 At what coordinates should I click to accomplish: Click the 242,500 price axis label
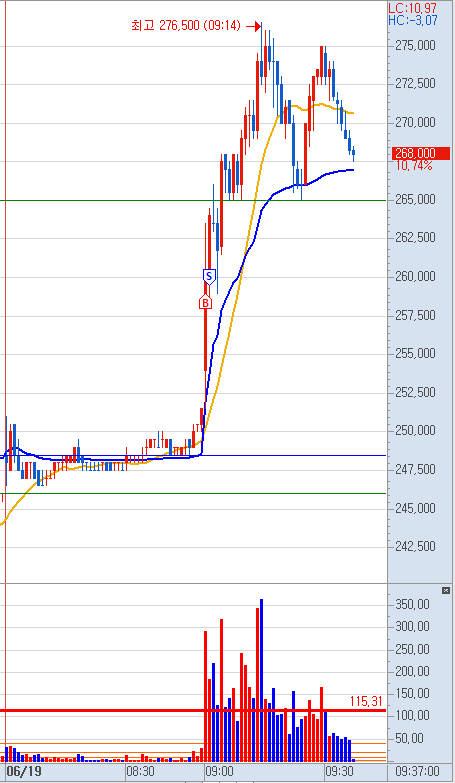coord(415,546)
